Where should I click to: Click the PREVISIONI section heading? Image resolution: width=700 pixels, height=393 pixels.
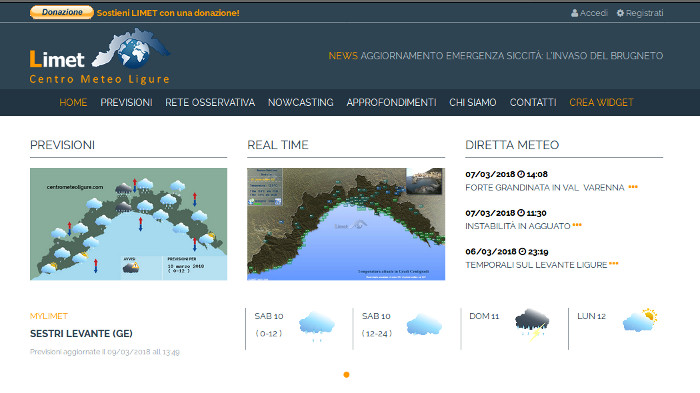(62, 145)
